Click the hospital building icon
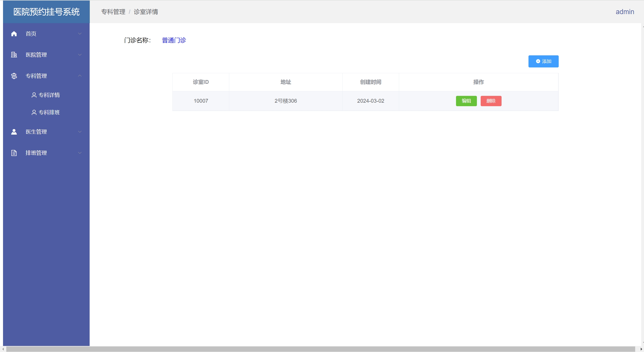Image resolution: width=644 pixels, height=352 pixels. point(14,55)
